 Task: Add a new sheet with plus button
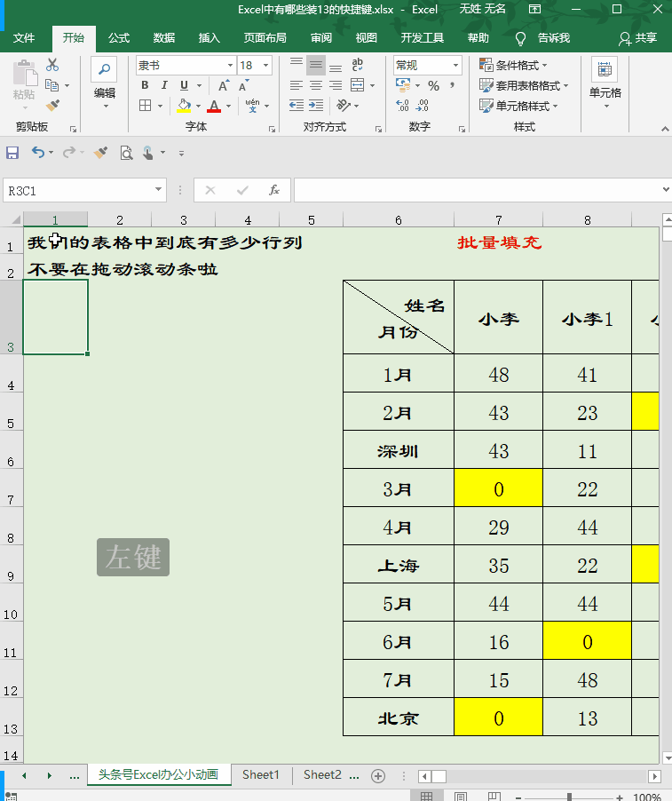[x=378, y=776]
